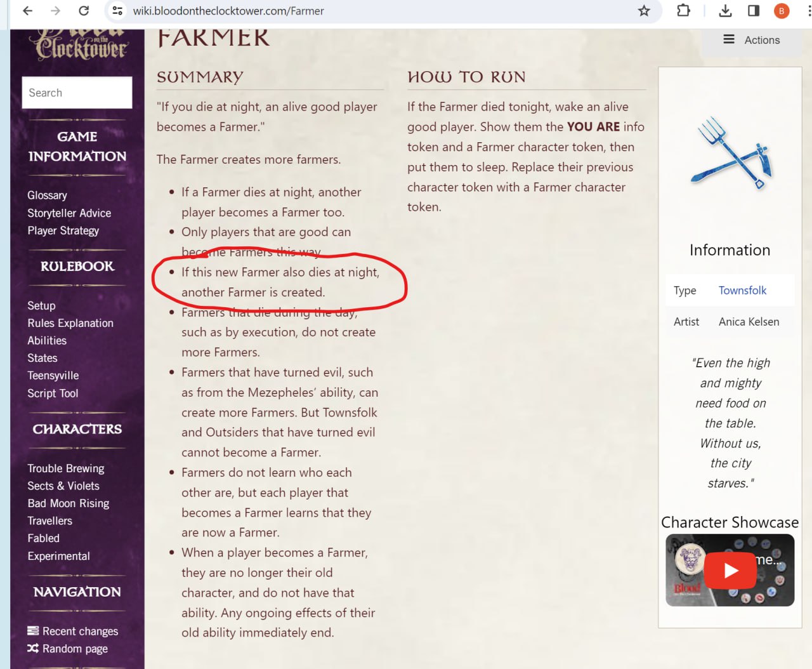Screen dimensions: 812x669
Task: Click the RULEBOOK sidebar heading
Action: pyautogui.click(x=77, y=266)
